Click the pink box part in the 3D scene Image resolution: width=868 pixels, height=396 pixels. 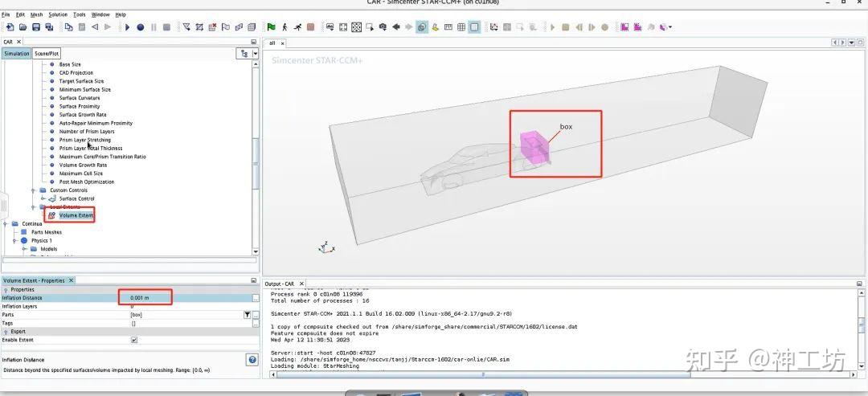click(534, 148)
